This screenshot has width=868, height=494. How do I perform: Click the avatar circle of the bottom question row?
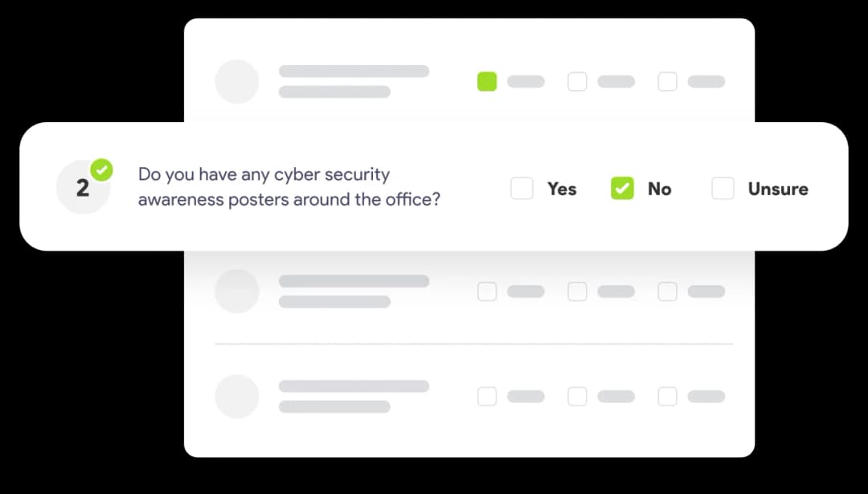coord(237,396)
